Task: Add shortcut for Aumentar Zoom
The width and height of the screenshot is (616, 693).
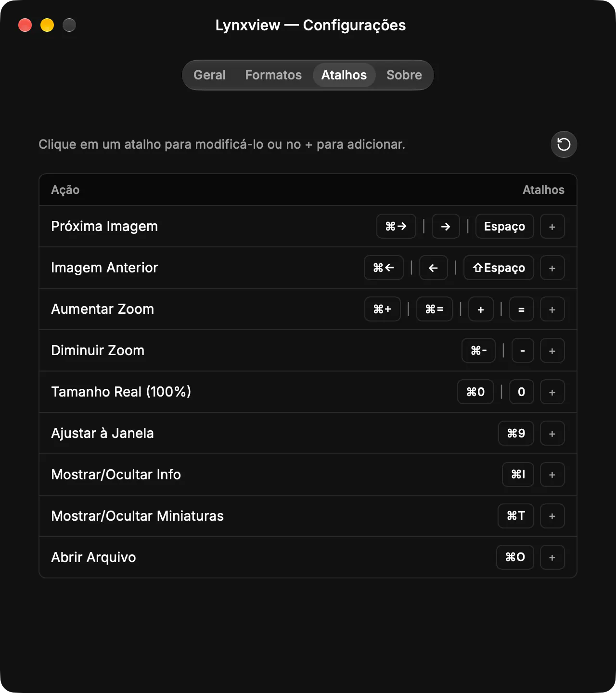Action: 552,309
